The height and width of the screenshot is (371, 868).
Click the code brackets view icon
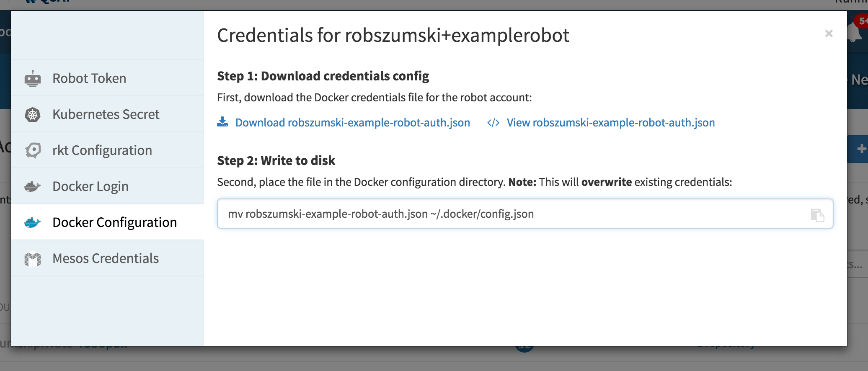(x=493, y=123)
